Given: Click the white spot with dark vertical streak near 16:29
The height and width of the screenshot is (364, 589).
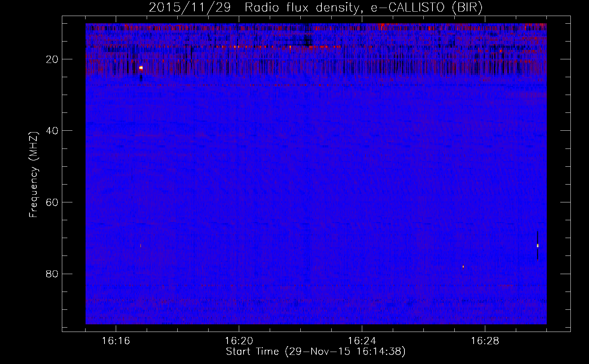Looking at the screenshot, I should pos(537,245).
